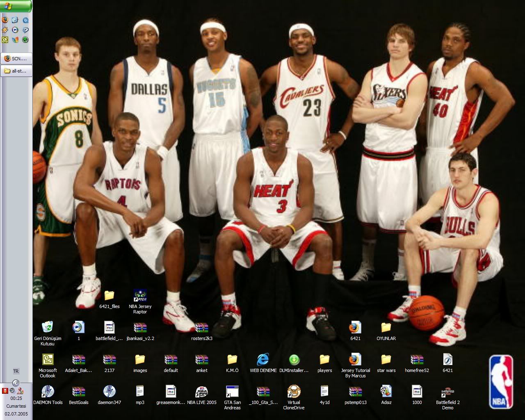Click the 02.07.2005 date on the taskbar
This screenshot has width=525, height=420.
click(16, 413)
